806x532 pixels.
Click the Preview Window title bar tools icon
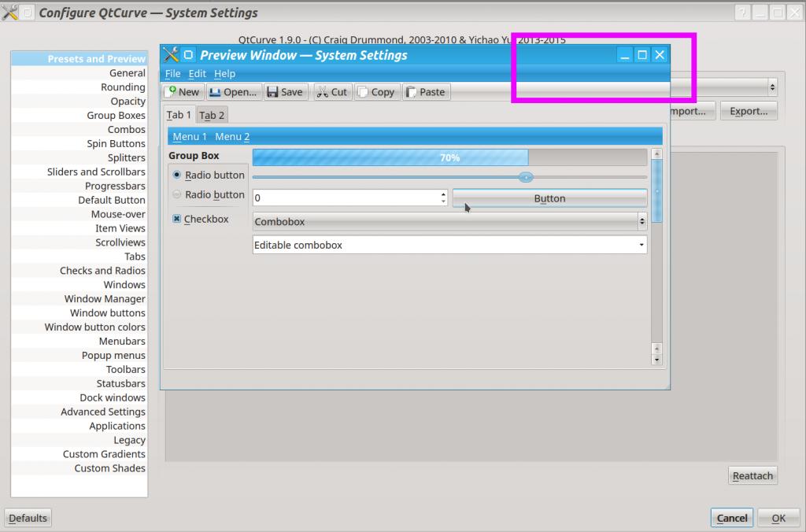pyautogui.click(x=171, y=55)
